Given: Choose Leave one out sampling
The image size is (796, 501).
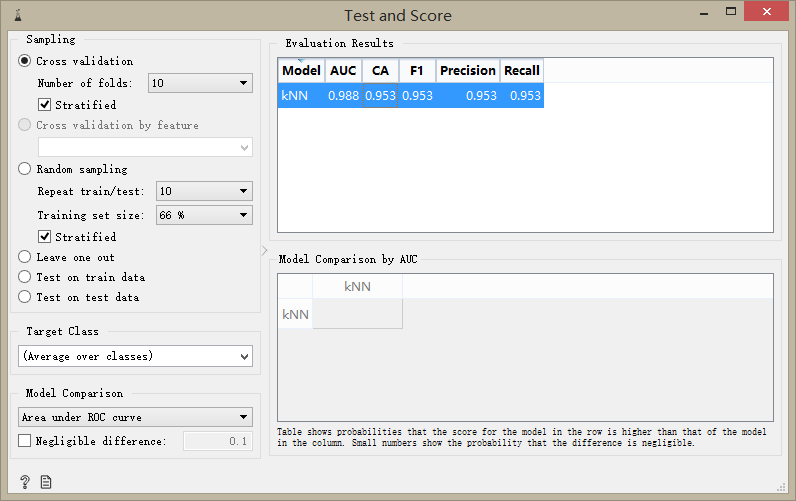Looking at the screenshot, I should (x=67, y=257).
